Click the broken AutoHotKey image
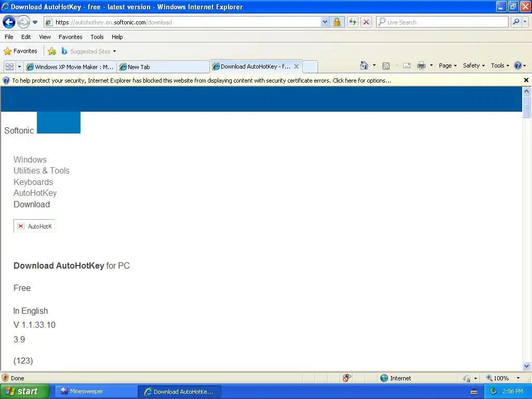The width and height of the screenshot is (532, 399). (x=34, y=226)
